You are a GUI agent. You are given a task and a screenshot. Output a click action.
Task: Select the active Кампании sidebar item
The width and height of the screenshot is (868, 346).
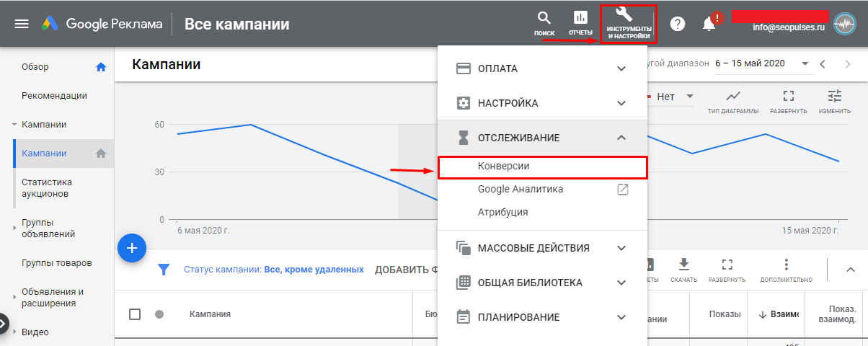(x=63, y=154)
